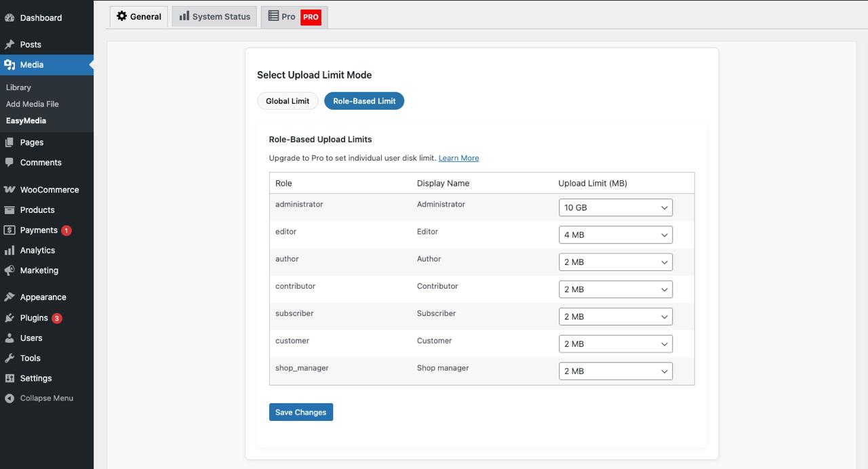The width and height of the screenshot is (868, 469).
Task: Click the Save Changes button
Action: tap(300, 412)
